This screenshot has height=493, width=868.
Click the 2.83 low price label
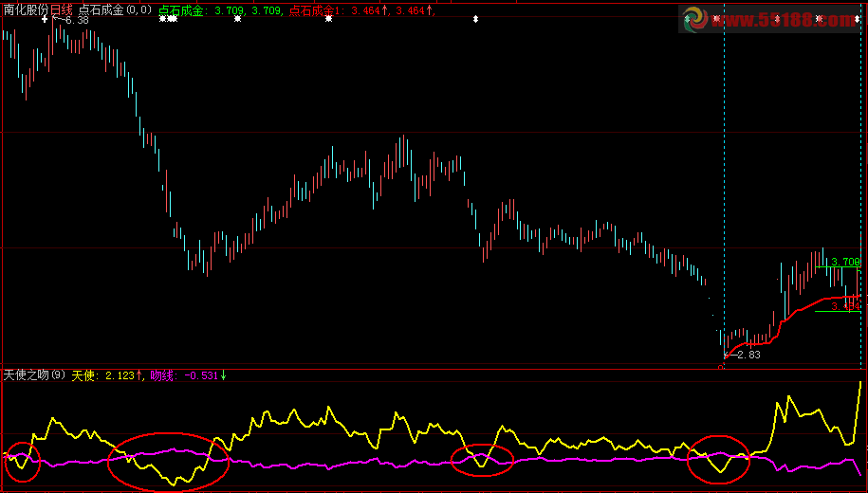click(748, 355)
